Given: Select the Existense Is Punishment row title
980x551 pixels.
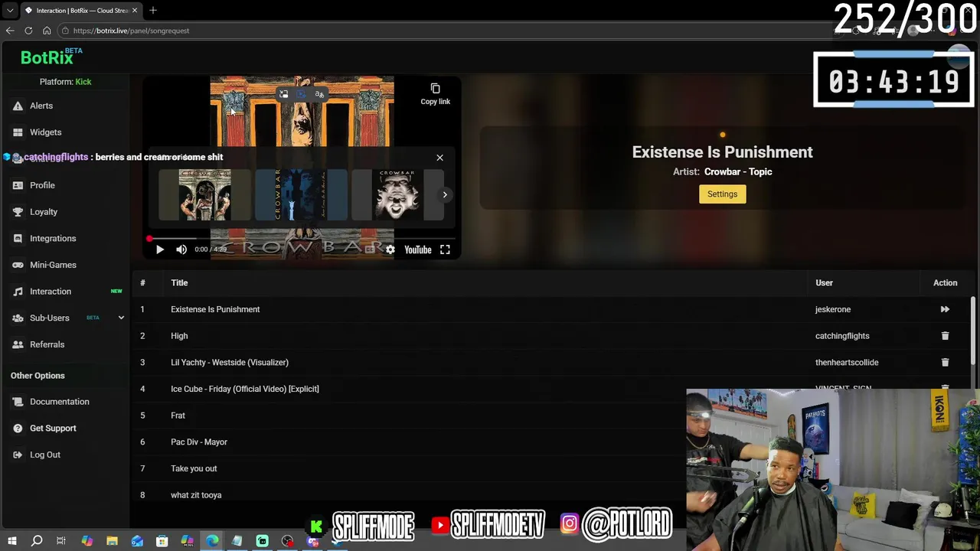Looking at the screenshot, I should (x=215, y=309).
